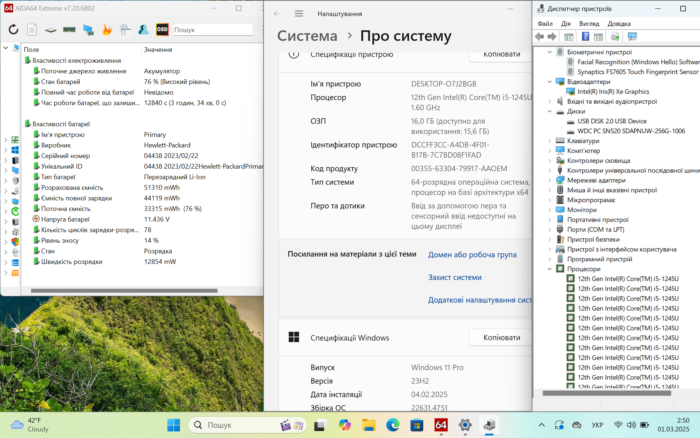Collapse the Процесори node

(x=550, y=269)
